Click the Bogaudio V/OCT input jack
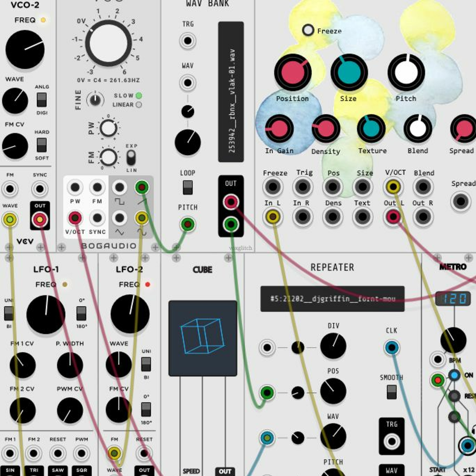 tap(75, 218)
